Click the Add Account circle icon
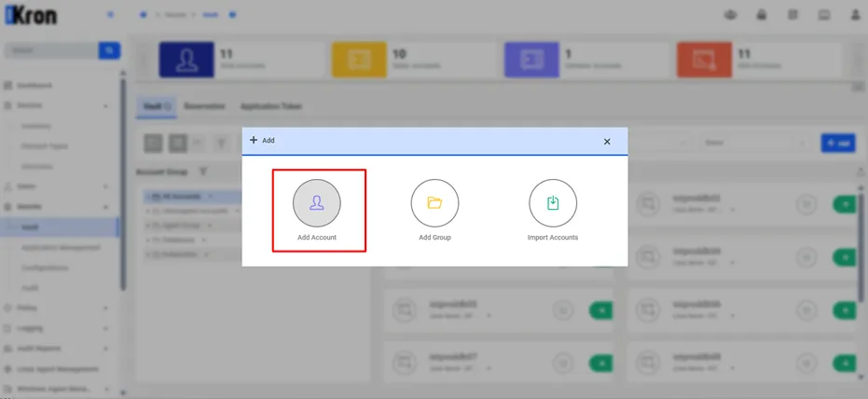 click(317, 203)
